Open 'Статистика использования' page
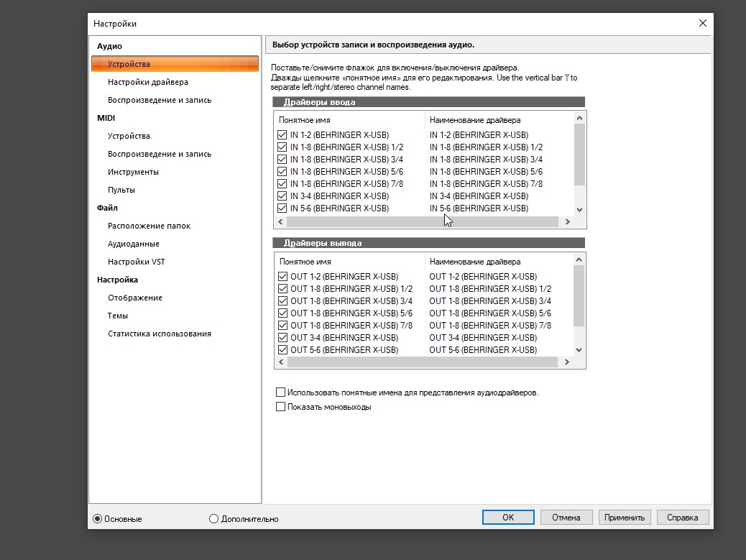This screenshot has height=560, width=746. [160, 334]
